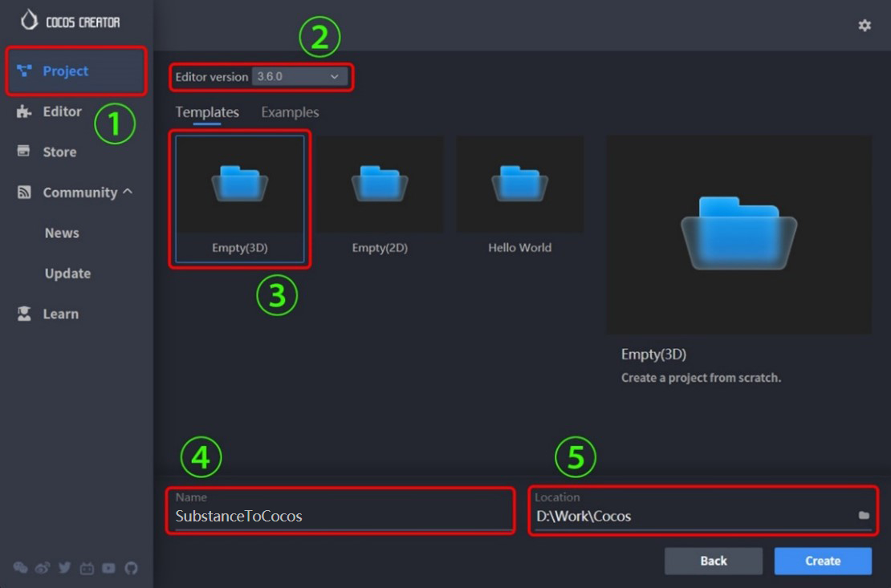Browse for location with folder icon

coord(864,515)
